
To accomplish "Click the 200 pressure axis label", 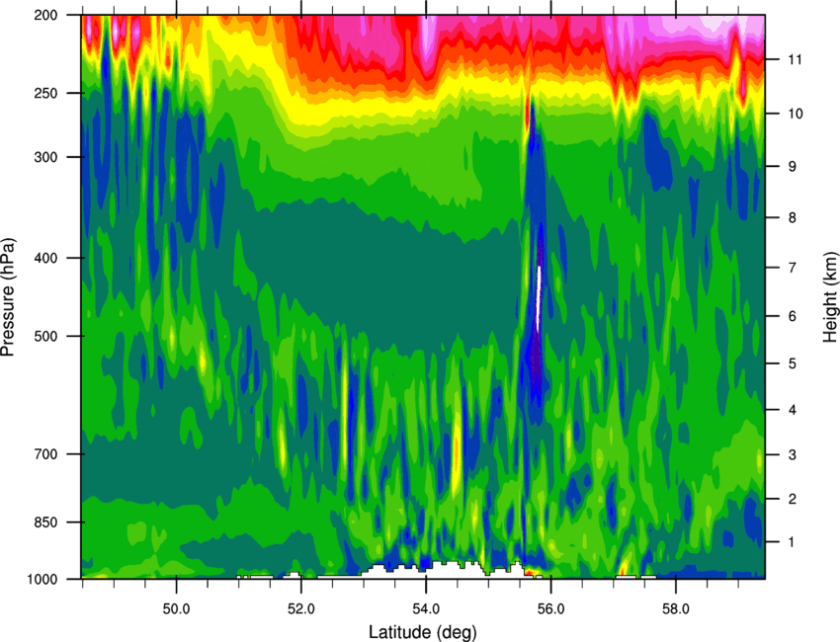I will tap(46, 15).
